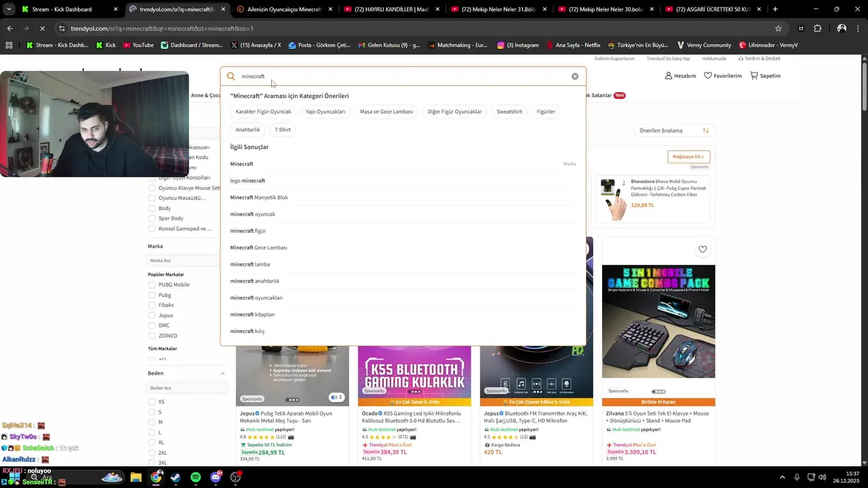Open tab search dropdown arrow
This screenshot has width=868, height=488.
click(x=9, y=9)
